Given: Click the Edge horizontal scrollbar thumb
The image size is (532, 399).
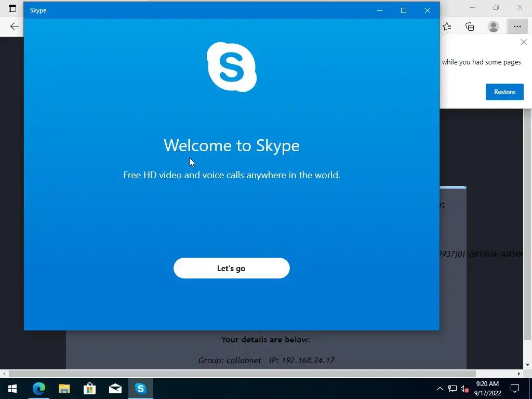Looking at the screenshot, I should 242,374.
